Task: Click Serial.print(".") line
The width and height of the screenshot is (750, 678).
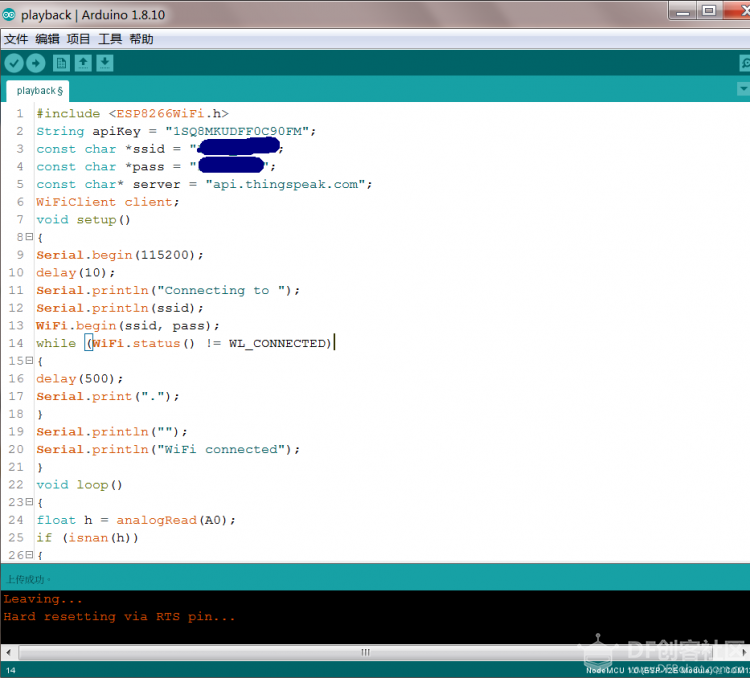Action: click(x=108, y=397)
